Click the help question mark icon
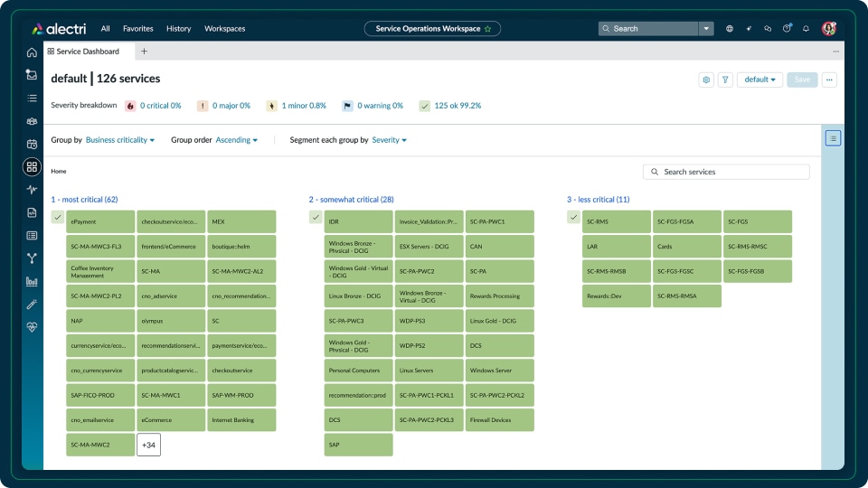This screenshot has width=868, height=488. coord(787,29)
